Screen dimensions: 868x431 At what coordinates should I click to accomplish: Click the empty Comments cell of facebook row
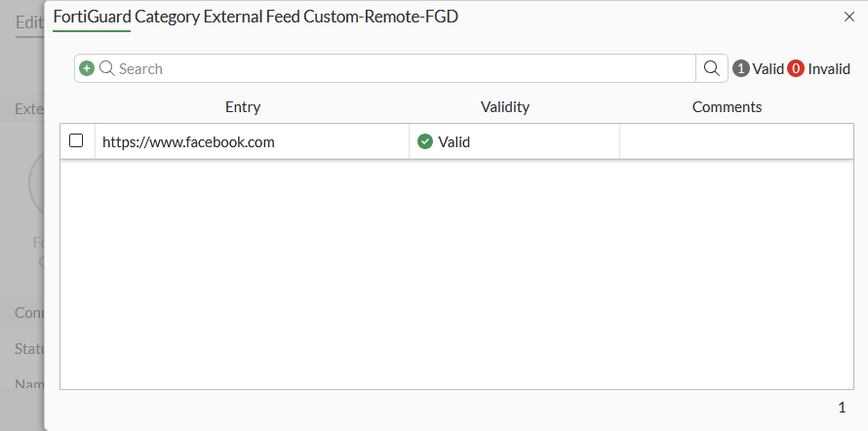pyautogui.click(x=736, y=141)
